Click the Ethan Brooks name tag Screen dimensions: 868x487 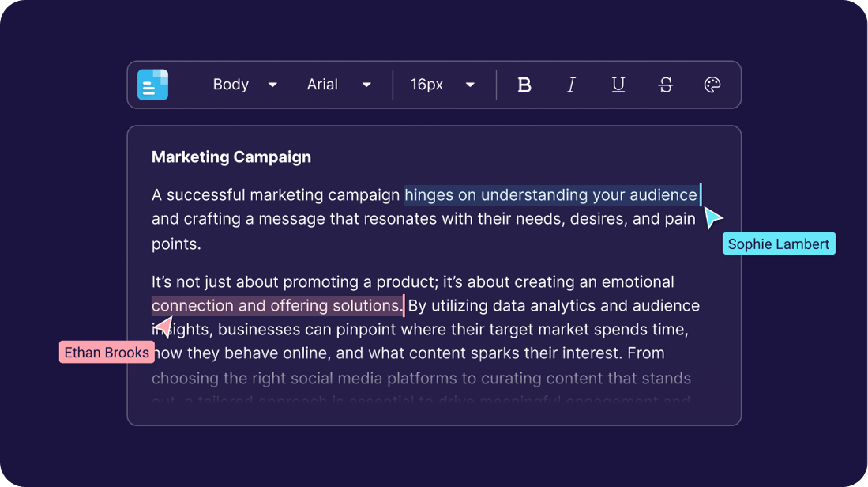107,353
